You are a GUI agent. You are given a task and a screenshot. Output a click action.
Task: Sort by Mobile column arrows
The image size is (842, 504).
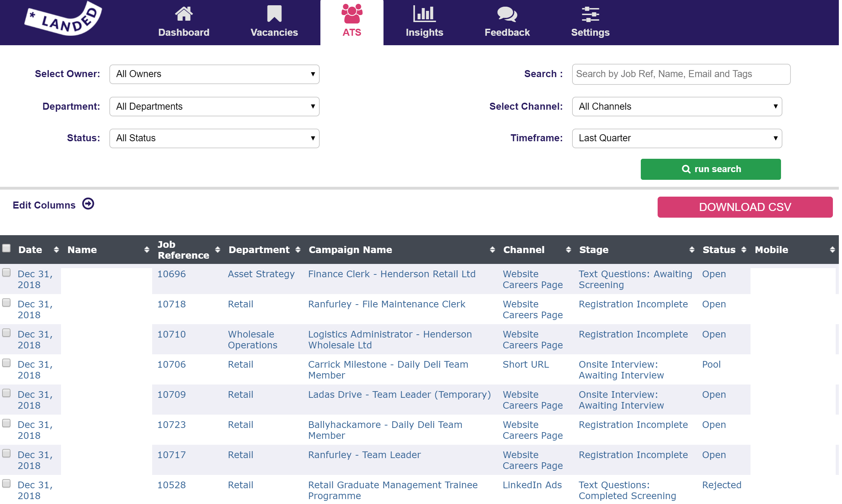coord(832,250)
